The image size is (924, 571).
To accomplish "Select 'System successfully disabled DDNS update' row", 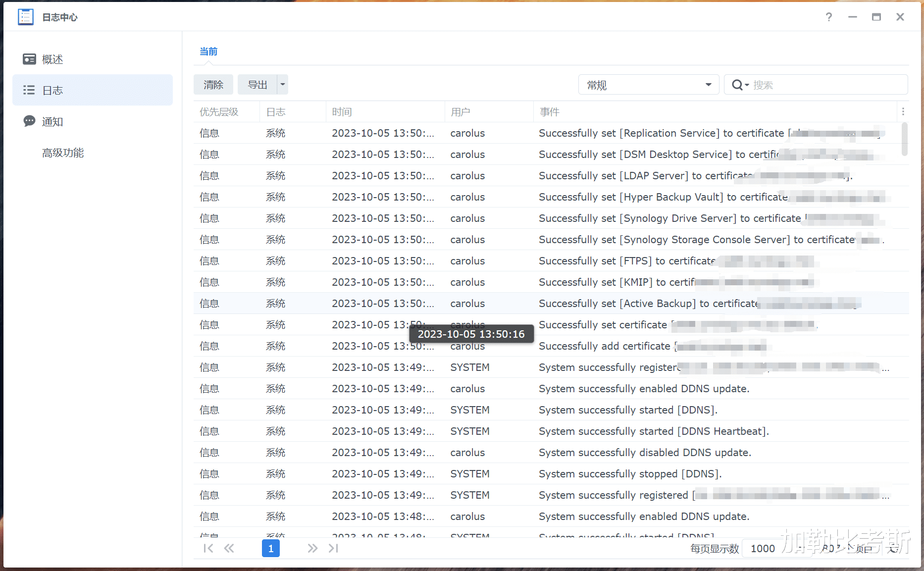I will click(551, 453).
